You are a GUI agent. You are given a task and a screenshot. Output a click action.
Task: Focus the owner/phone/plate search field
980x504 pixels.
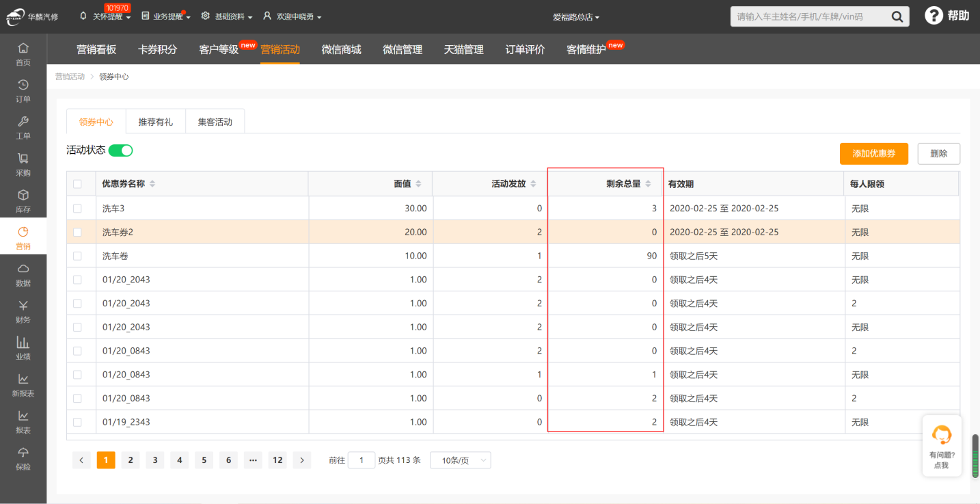[x=809, y=16]
